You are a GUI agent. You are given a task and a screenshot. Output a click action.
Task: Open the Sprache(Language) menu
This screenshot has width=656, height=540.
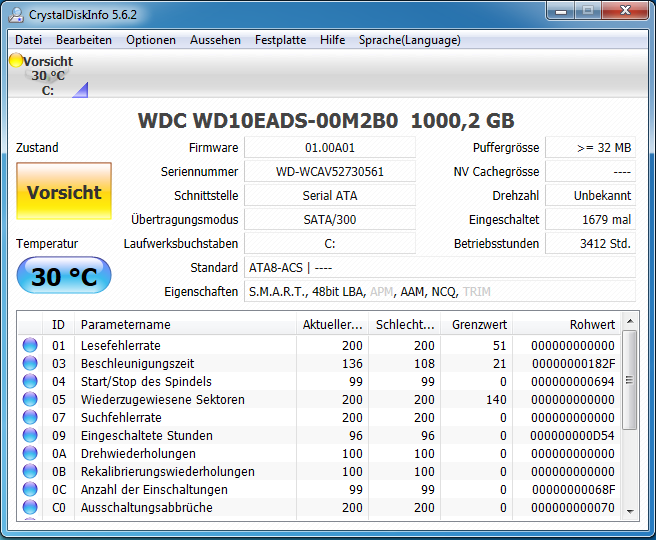tap(410, 40)
